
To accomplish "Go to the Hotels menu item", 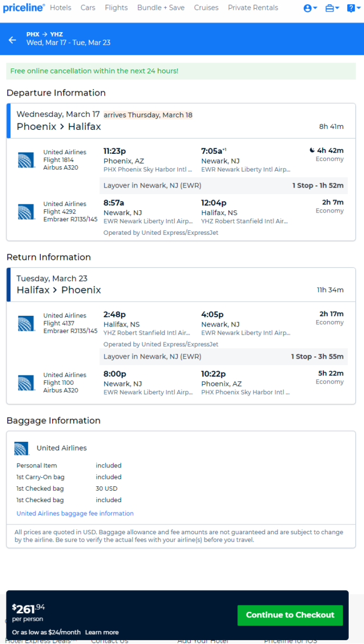I will 60,8.
